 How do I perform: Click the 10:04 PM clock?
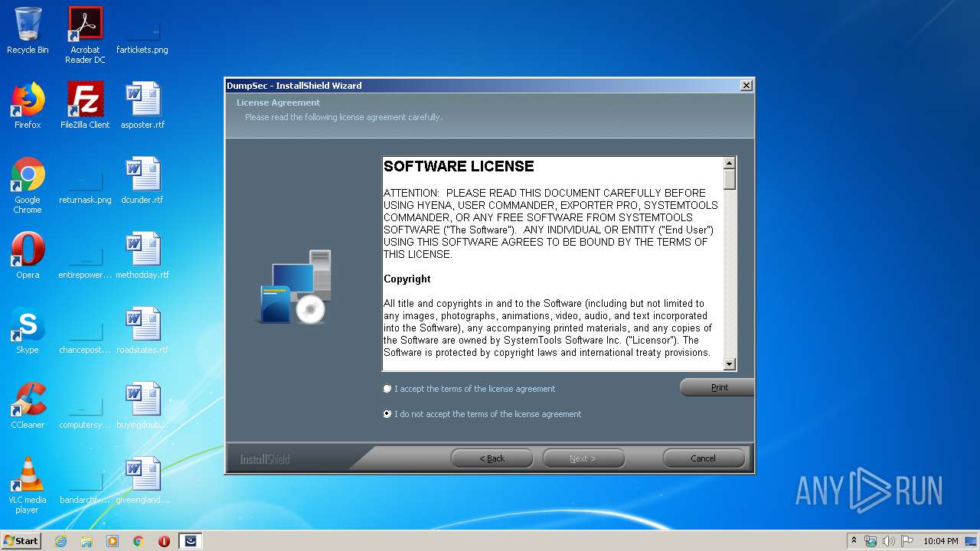pyautogui.click(x=941, y=541)
